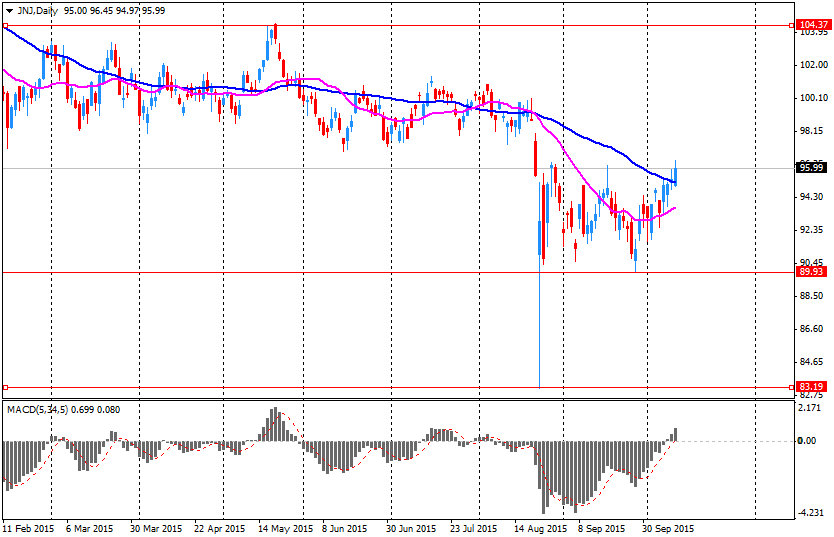The image size is (834, 537).
Task: Click the 8 Jun 2015 date label
Action: coord(345,529)
